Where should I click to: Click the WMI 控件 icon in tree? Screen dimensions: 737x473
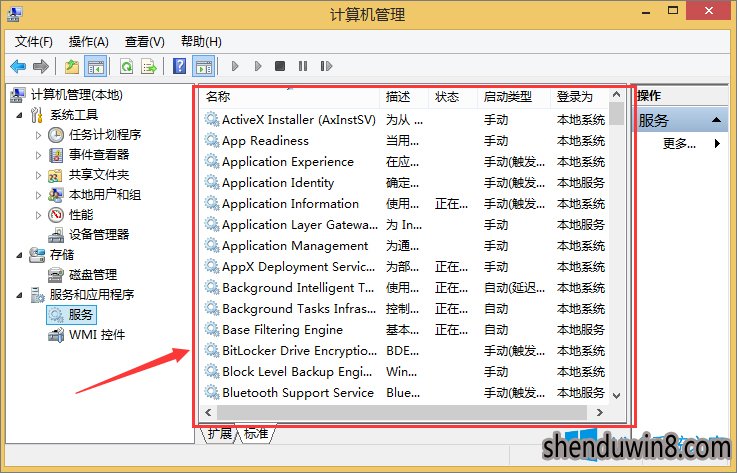(56, 335)
